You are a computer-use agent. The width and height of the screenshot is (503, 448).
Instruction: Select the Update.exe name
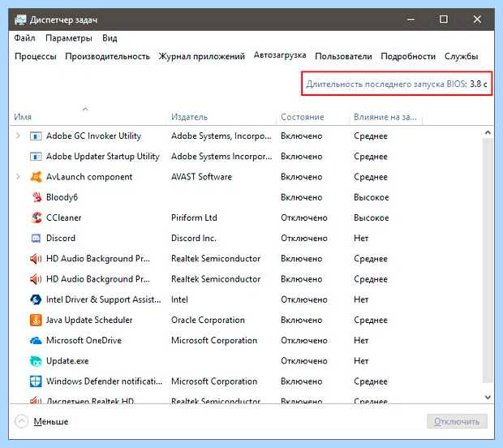click(x=67, y=361)
